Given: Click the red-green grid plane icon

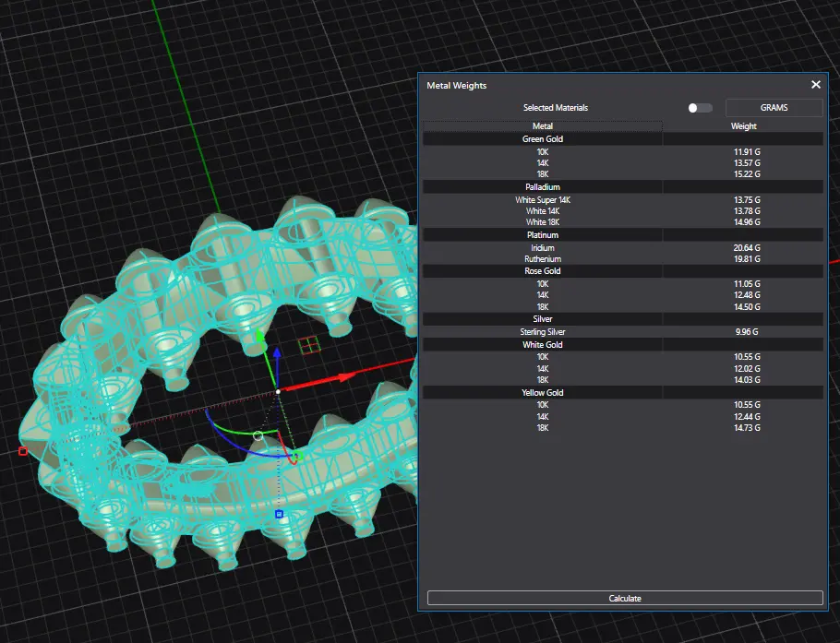Looking at the screenshot, I should click(x=309, y=345).
